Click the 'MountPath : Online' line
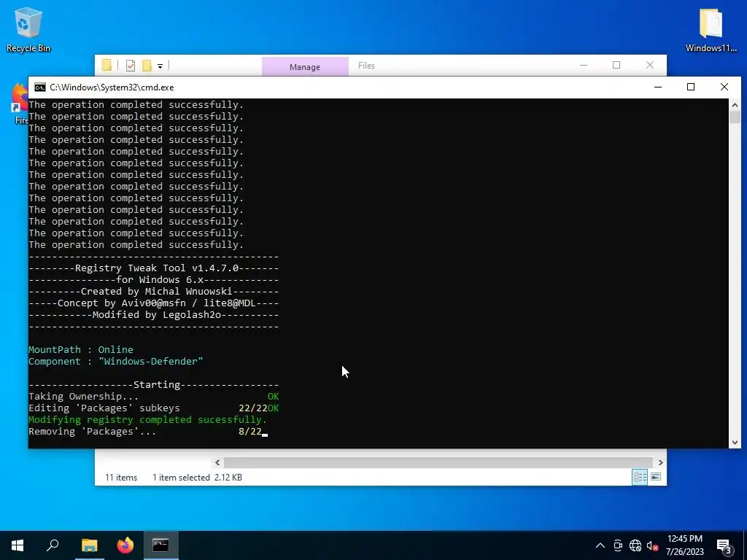This screenshot has height=560, width=747. coord(81,349)
